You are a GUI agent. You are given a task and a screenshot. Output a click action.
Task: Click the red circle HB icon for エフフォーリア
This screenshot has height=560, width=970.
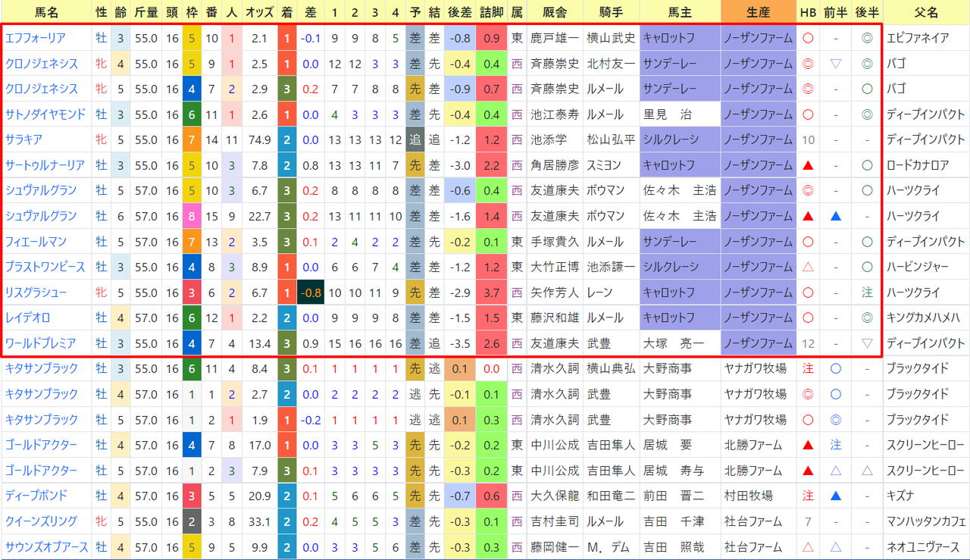(x=808, y=38)
